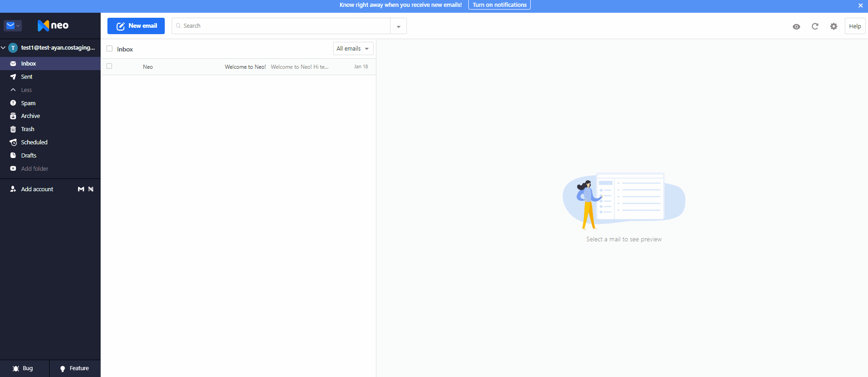
Task: Open the mail app switcher icon
Action: pyautogui.click(x=13, y=25)
